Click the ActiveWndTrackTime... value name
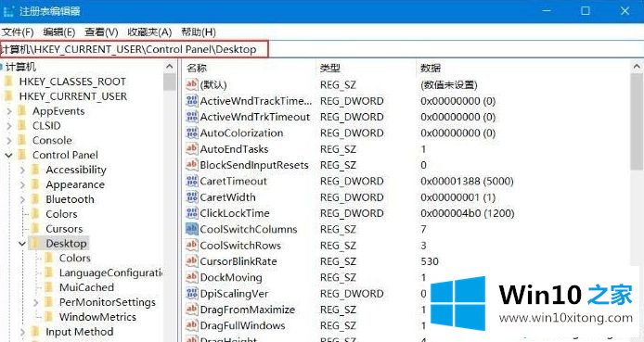This screenshot has width=644, height=342. (x=256, y=101)
